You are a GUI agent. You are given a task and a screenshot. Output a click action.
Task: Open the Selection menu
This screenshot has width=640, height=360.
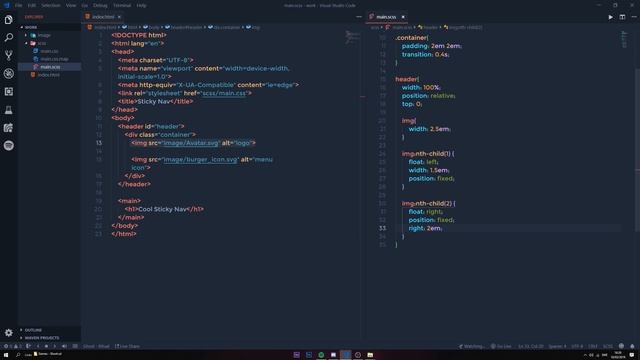pos(51,5)
